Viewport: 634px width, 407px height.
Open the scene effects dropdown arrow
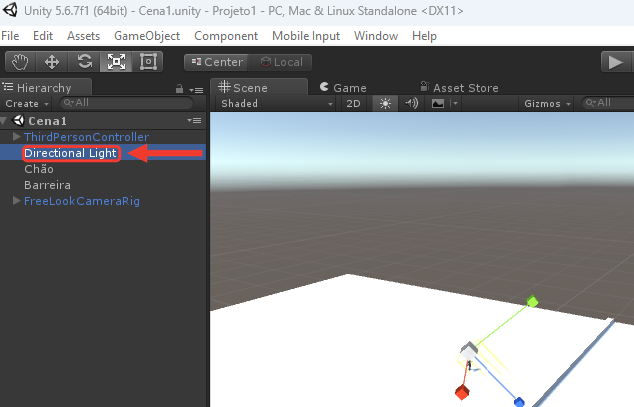(455, 103)
